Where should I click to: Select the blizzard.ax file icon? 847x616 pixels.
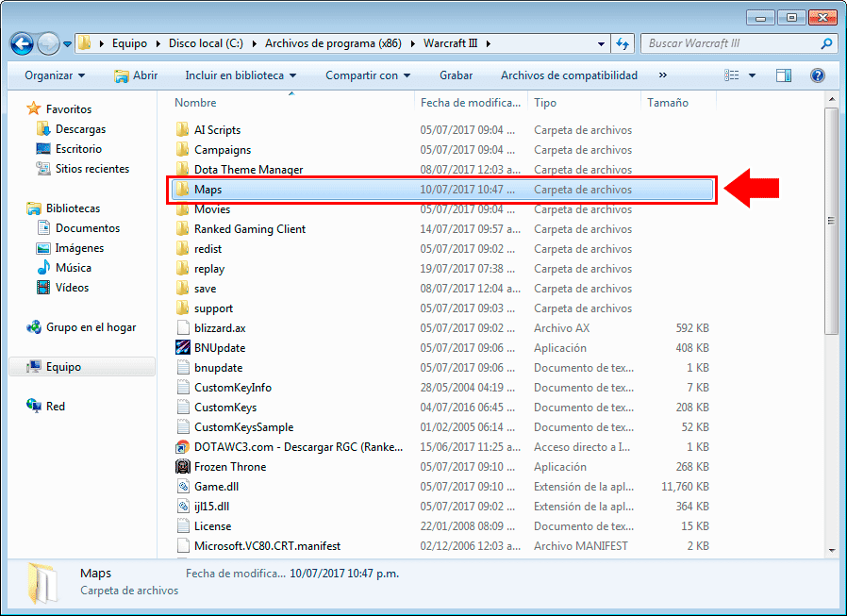coord(183,328)
